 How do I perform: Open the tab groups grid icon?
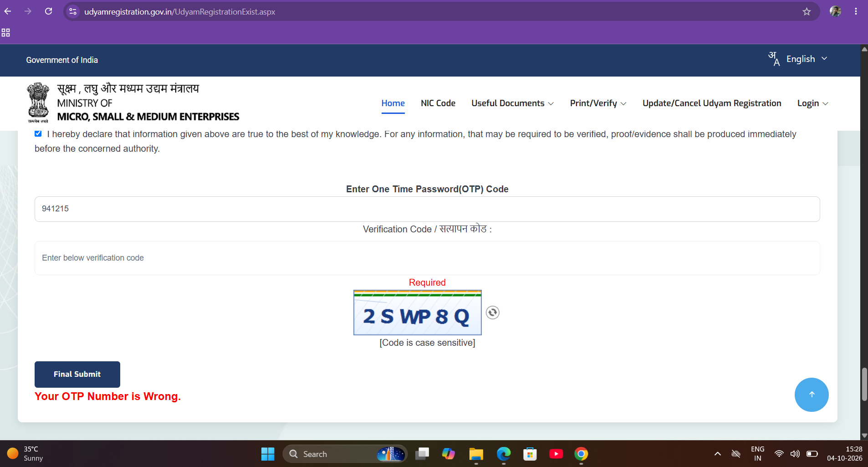coord(6,33)
